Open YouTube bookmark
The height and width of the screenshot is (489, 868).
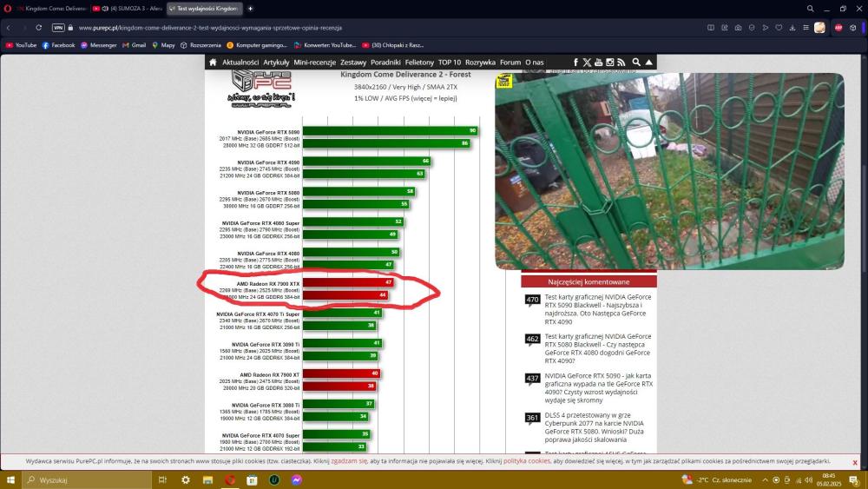(x=21, y=45)
